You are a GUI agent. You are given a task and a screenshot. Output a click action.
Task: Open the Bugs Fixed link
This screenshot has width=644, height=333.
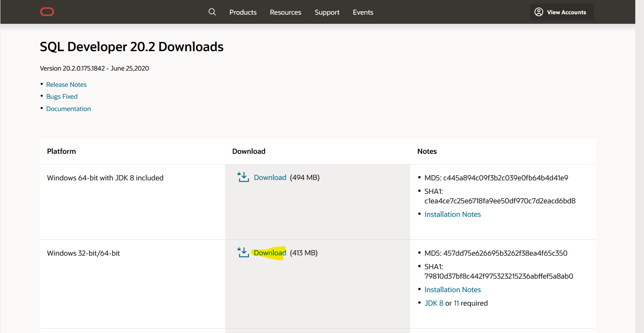(62, 96)
